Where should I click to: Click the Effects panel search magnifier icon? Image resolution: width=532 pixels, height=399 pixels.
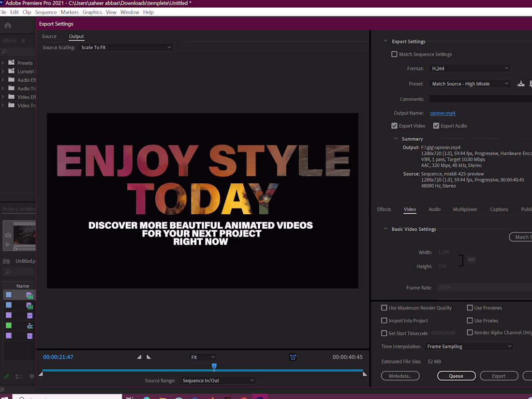4,52
